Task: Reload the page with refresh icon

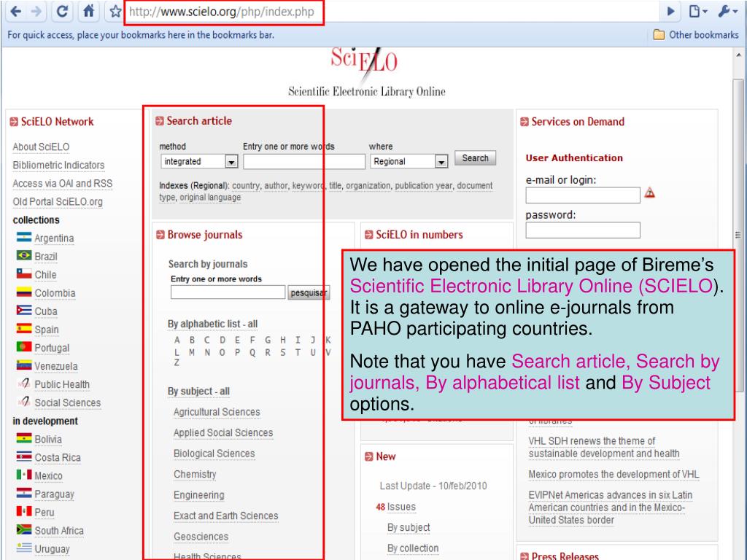Action: [x=62, y=12]
